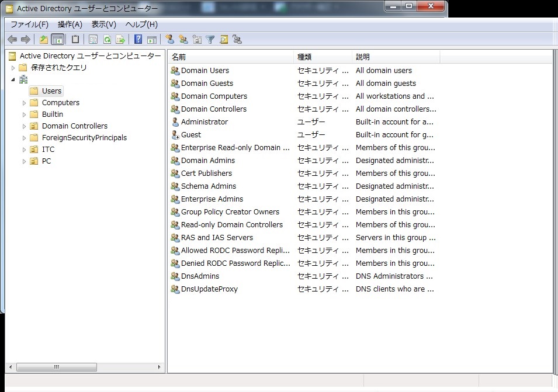The height and width of the screenshot is (392, 558).
Task: Select the Domain Computers row
Action: click(x=304, y=96)
